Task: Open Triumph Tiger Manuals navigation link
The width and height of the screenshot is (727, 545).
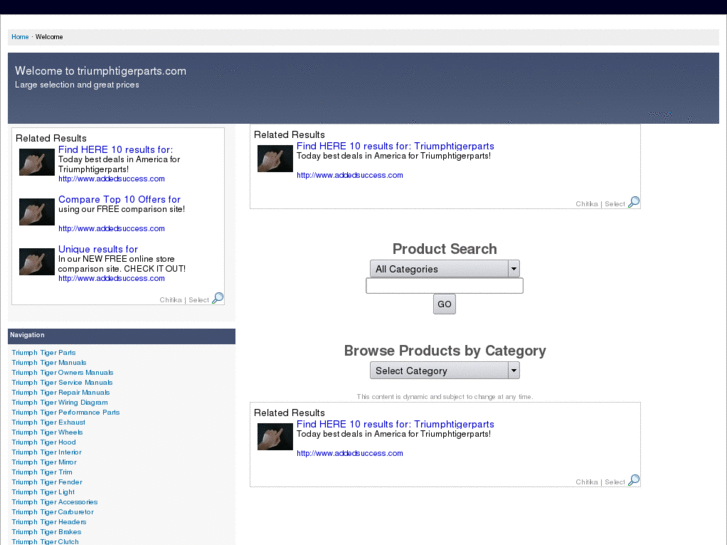Action: [x=49, y=363]
